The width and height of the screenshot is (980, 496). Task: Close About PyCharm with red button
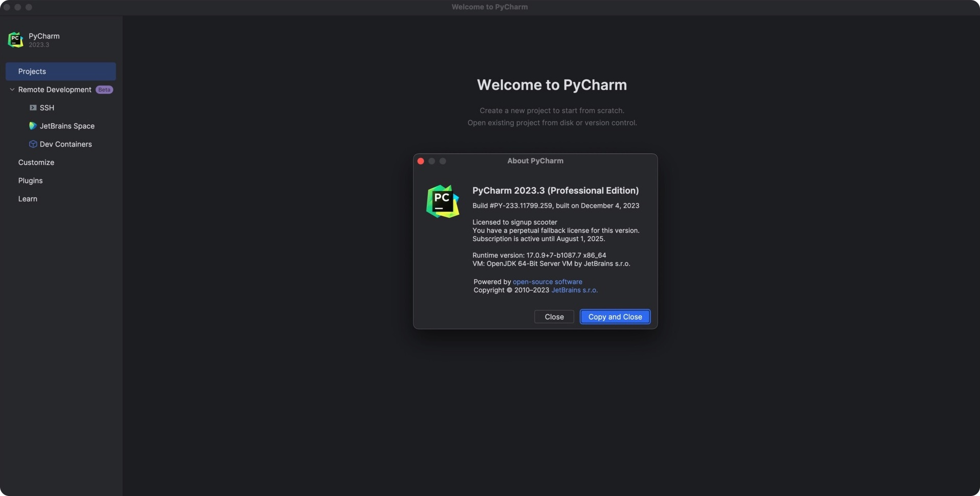coord(421,161)
